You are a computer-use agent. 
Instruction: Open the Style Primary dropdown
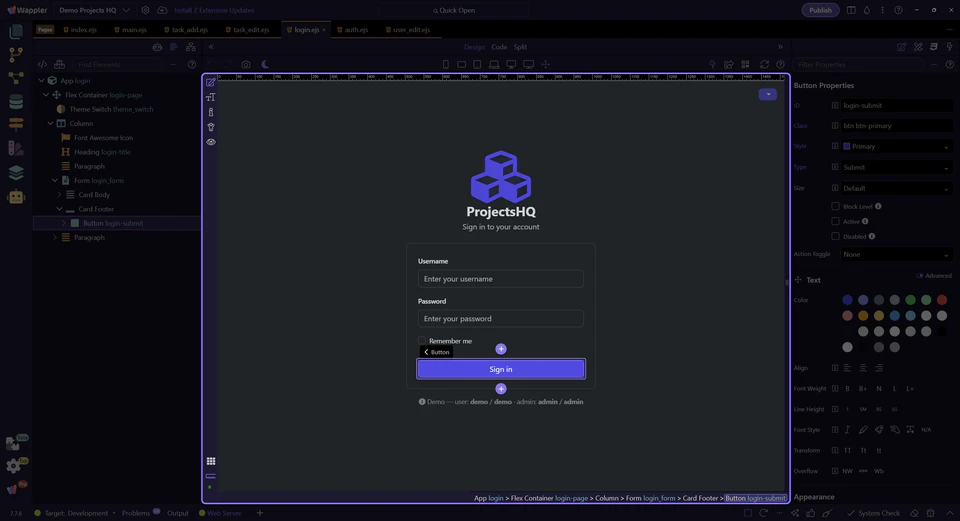point(896,146)
